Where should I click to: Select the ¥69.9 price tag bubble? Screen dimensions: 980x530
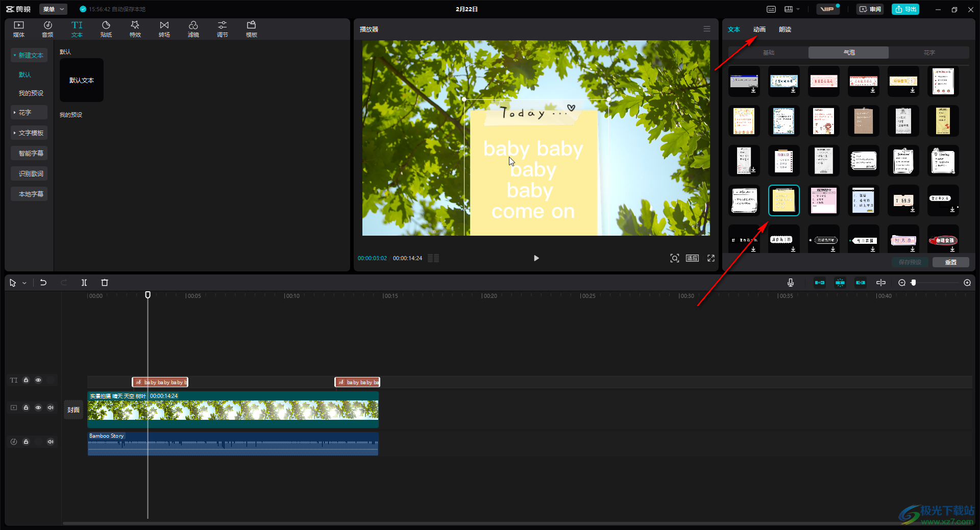coord(903,200)
